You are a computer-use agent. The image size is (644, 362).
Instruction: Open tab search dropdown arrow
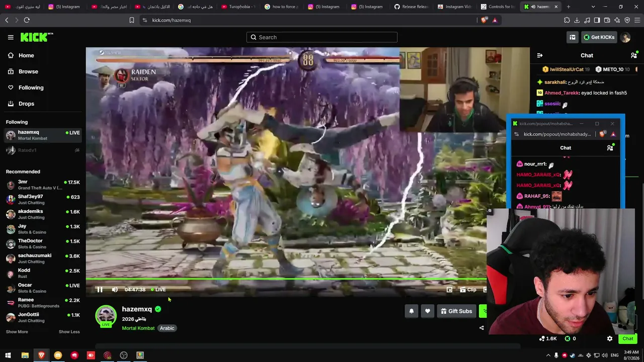[x=593, y=7]
